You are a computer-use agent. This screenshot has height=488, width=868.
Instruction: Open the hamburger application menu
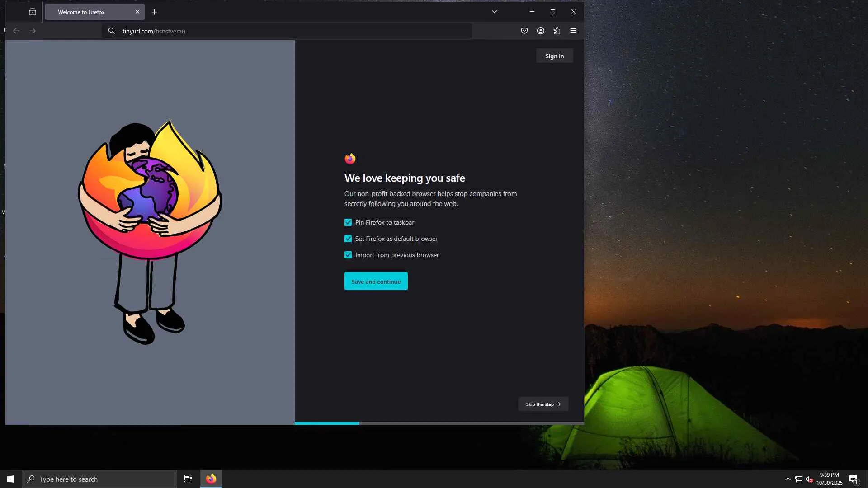[573, 31]
